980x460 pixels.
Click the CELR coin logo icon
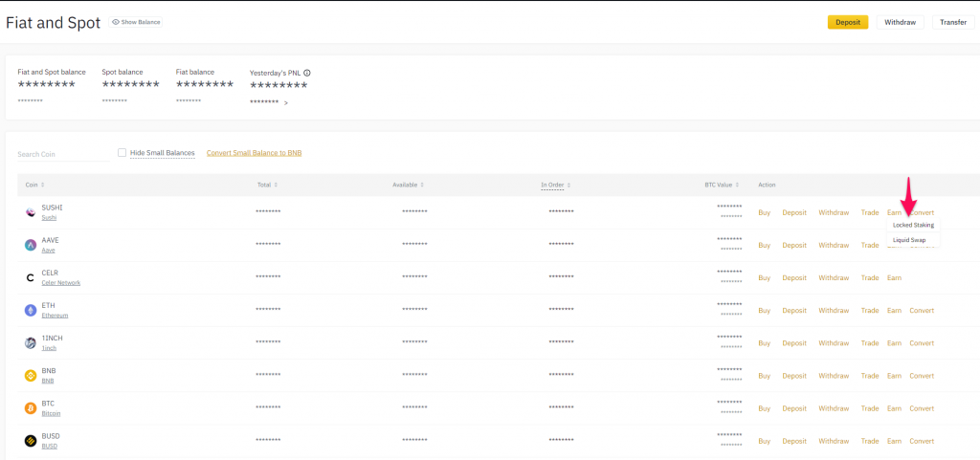pos(30,277)
